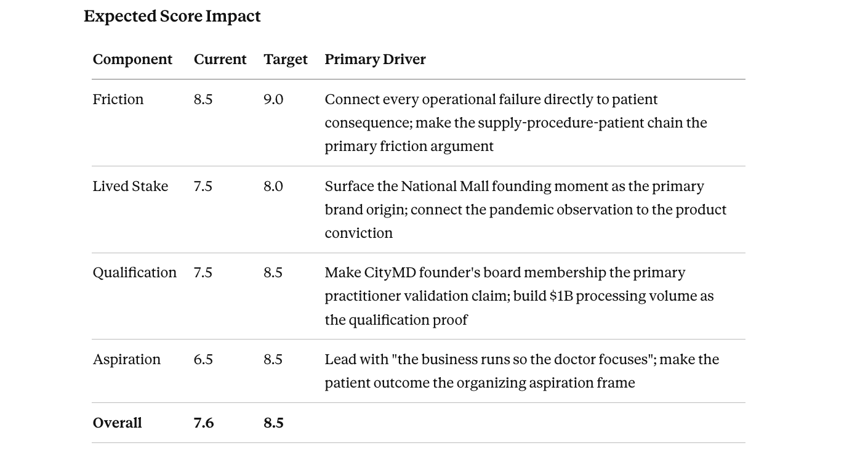Select Aspiration current score 6.5

[203, 359]
